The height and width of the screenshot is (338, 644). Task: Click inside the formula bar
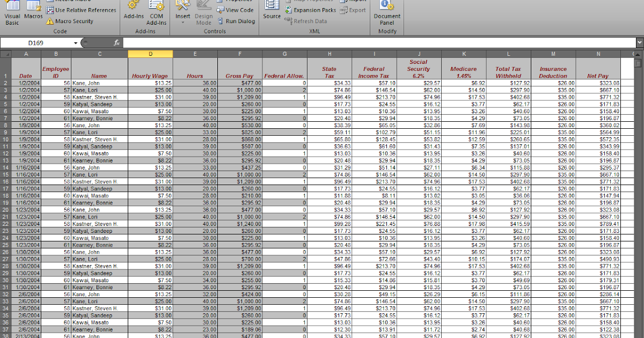click(322, 42)
